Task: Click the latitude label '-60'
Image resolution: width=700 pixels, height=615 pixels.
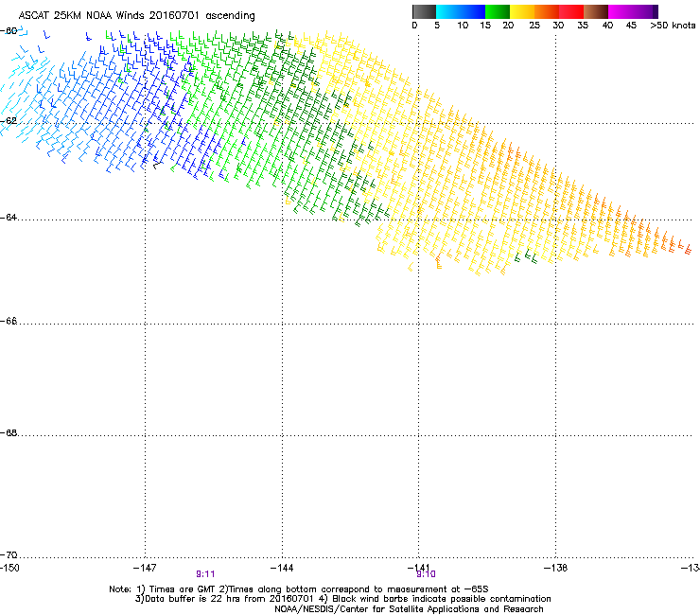Action: point(9,31)
